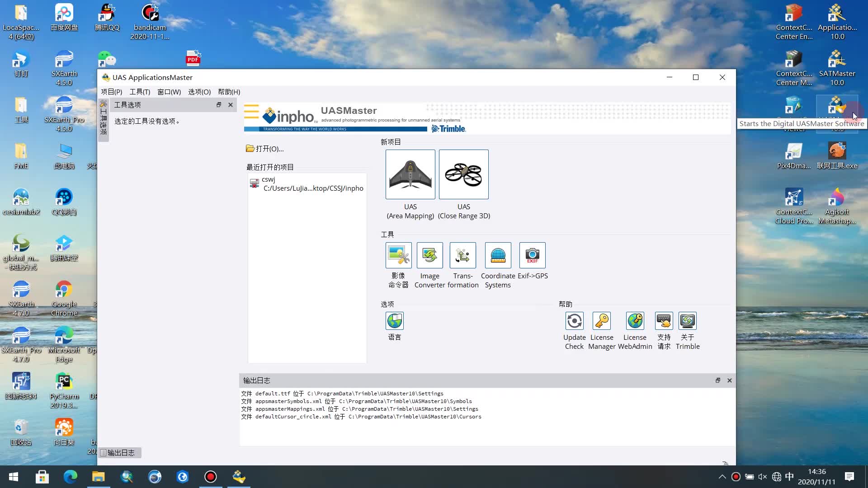
Task: Open the 工具(T) menu
Action: (140, 92)
